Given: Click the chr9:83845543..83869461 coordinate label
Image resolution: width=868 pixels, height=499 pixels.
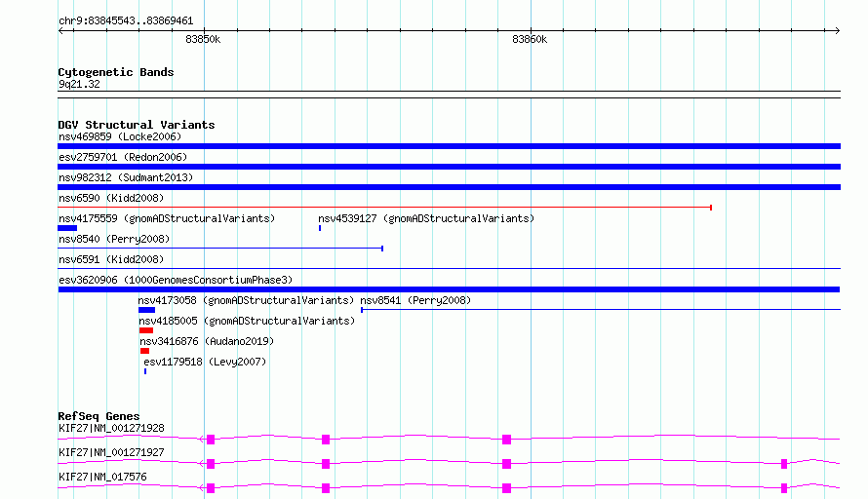Looking at the screenshot, I should 126,20.
